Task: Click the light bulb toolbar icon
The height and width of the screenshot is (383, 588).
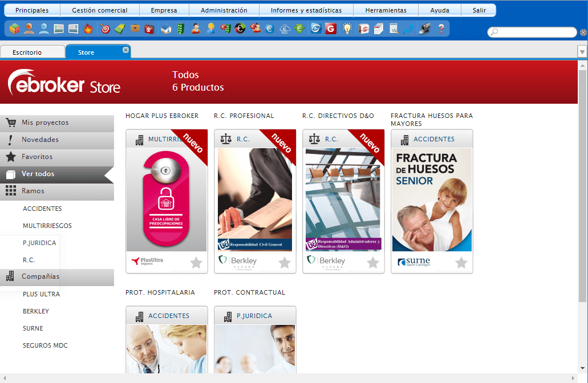Action: click(x=348, y=29)
